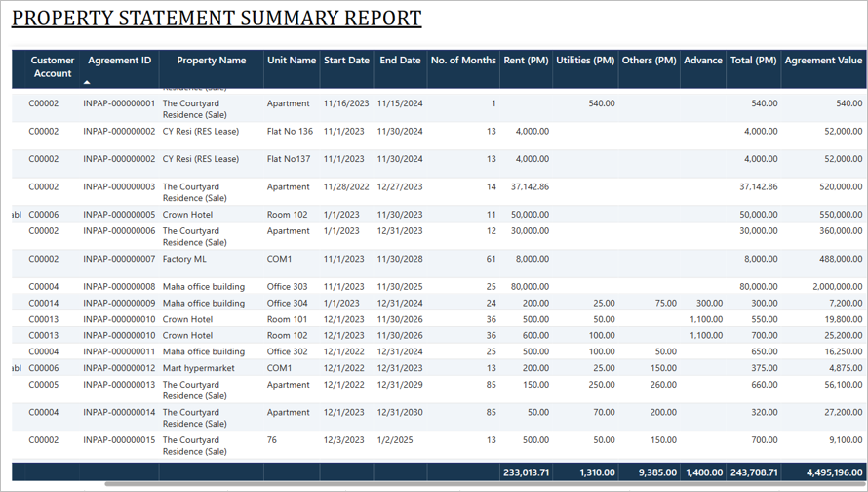Click the 4,495,196.00 total agreement value
This screenshot has width=868, height=492.
click(x=834, y=472)
